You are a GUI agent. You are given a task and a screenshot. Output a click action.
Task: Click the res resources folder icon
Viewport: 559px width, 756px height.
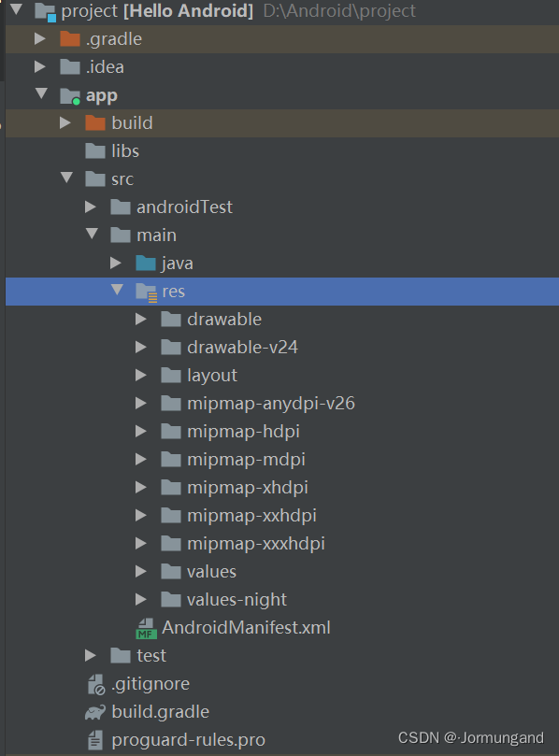coord(146,292)
